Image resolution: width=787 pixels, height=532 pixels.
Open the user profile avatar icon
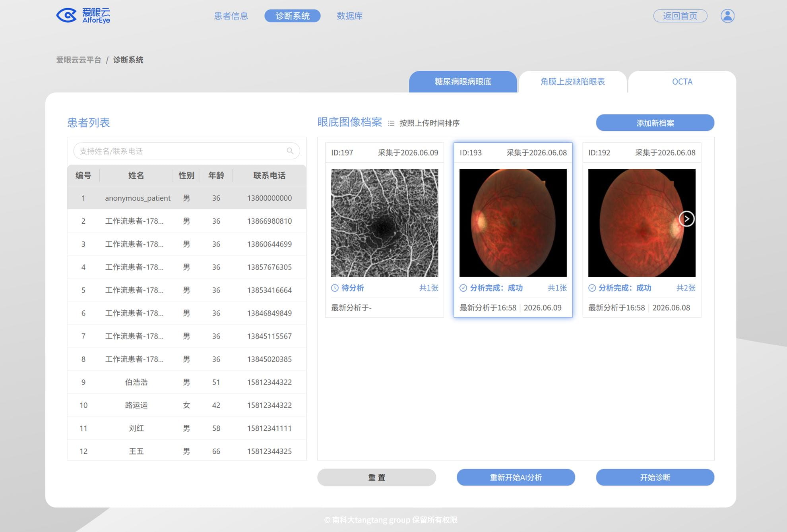click(727, 16)
